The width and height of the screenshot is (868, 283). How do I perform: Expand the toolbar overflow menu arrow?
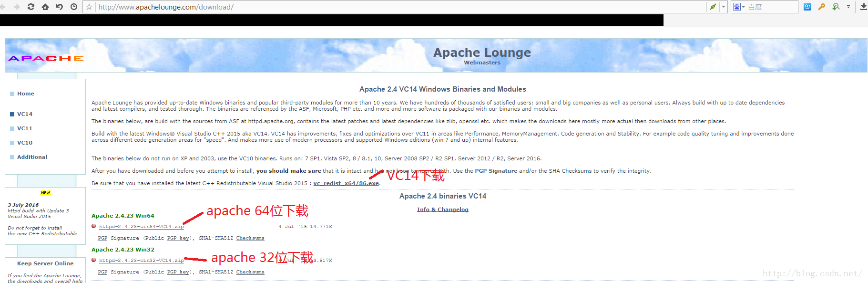coord(848,7)
